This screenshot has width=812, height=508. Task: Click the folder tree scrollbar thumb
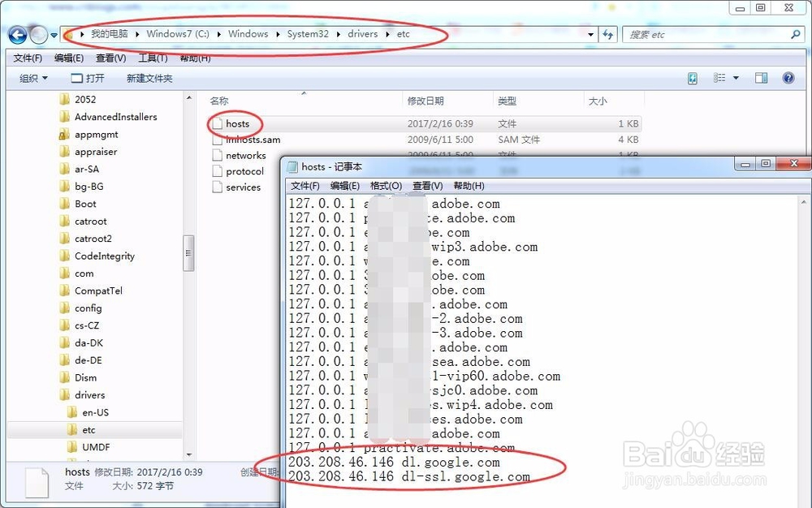click(x=188, y=253)
